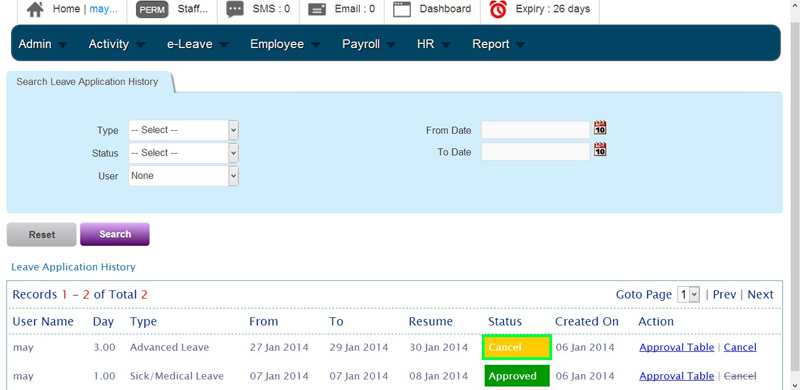This screenshot has height=390, width=800.
Task: Click the Email : 0 label
Action: 355,9
